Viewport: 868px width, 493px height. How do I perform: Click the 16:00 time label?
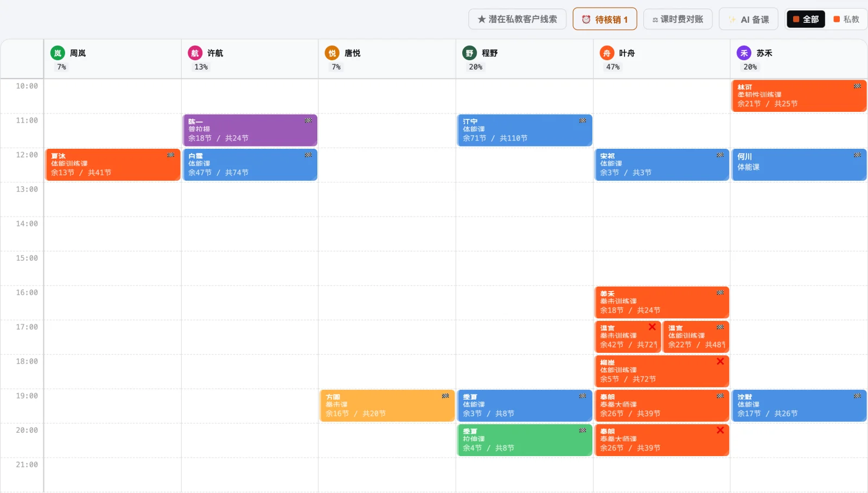[27, 293]
